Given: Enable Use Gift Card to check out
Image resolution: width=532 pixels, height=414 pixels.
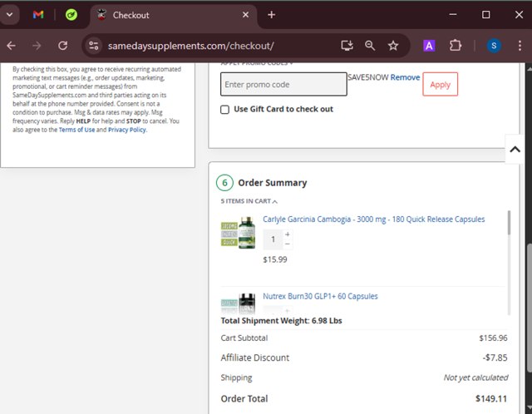Looking at the screenshot, I should click(225, 110).
